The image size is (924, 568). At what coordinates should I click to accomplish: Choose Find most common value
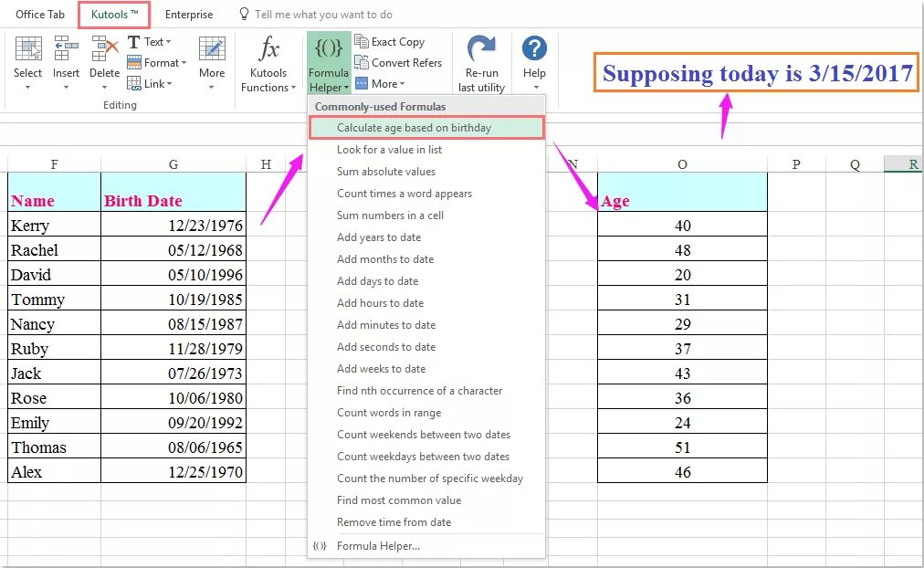pyautogui.click(x=426, y=500)
